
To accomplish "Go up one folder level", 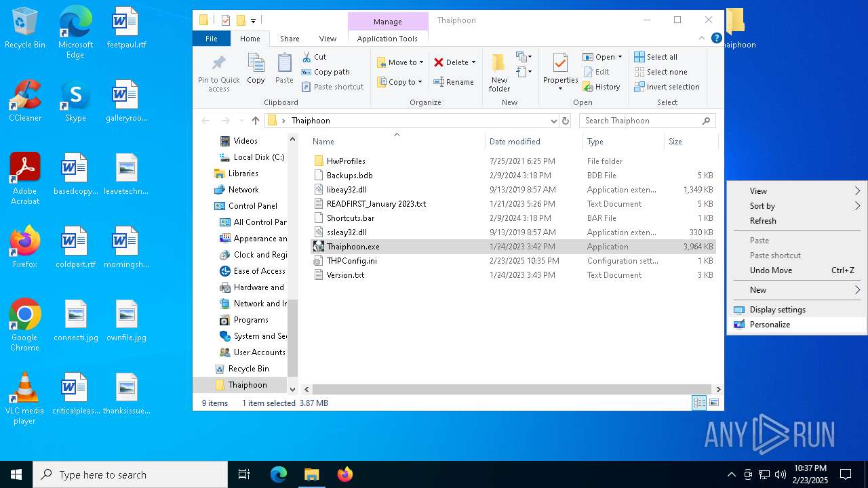I will 255,121.
